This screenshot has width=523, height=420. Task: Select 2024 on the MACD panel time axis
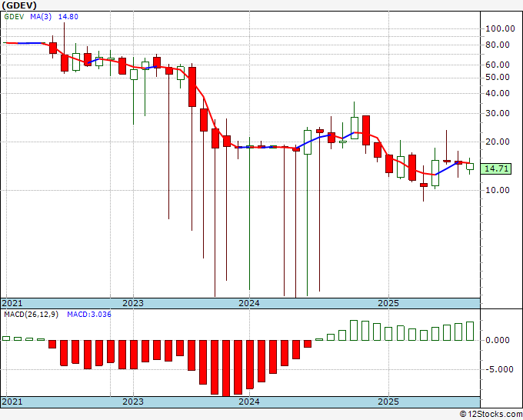point(249,402)
